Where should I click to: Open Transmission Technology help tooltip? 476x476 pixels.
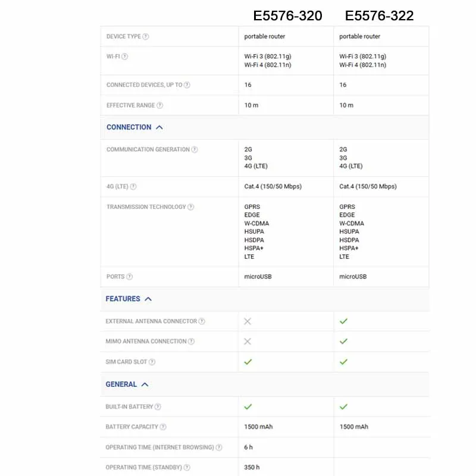(x=191, y=207)
